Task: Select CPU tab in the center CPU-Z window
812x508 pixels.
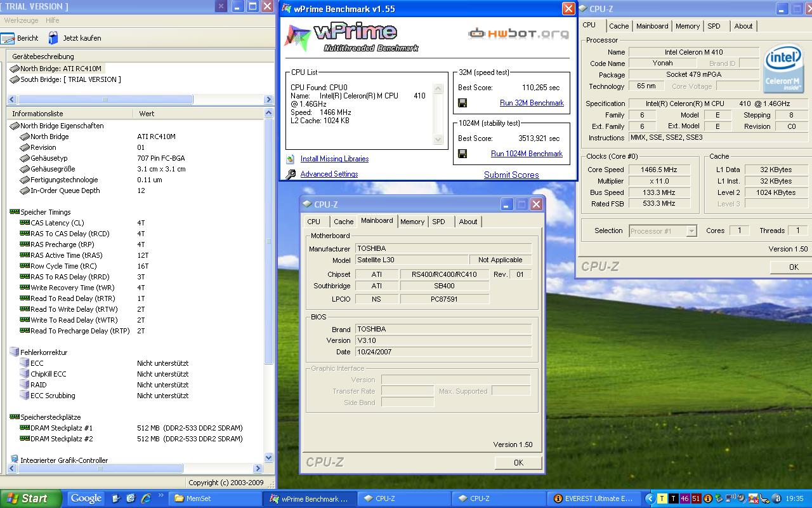Action: coord(313,222)
